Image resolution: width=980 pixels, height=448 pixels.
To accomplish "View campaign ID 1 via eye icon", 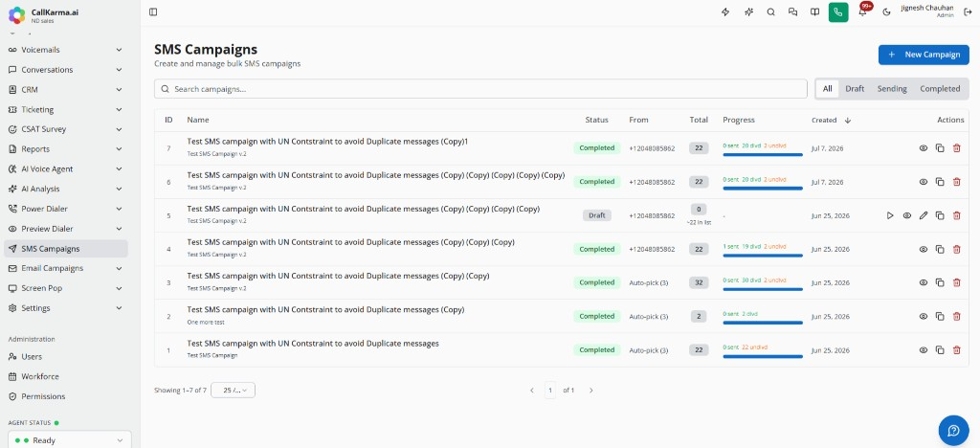I will [924, 350].
